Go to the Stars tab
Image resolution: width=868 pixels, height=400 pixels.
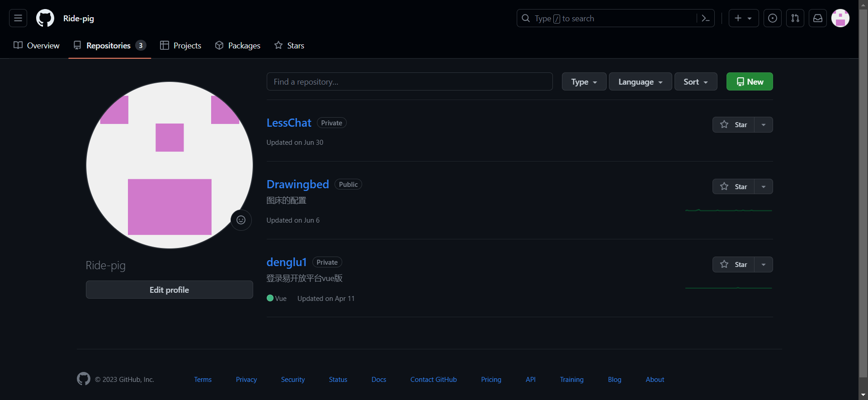pyautogui.click(x=289, y=45)
